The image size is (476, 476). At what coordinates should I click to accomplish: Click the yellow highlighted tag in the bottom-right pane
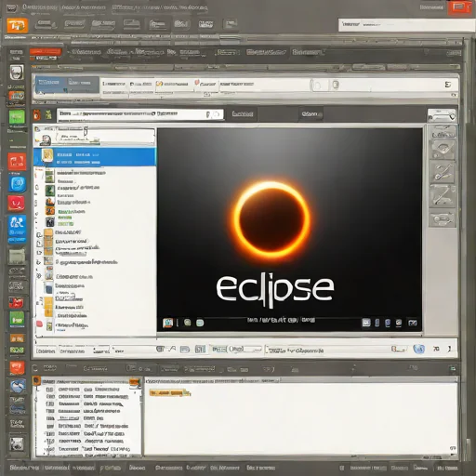pyautogui.click(x=169, y=393)
